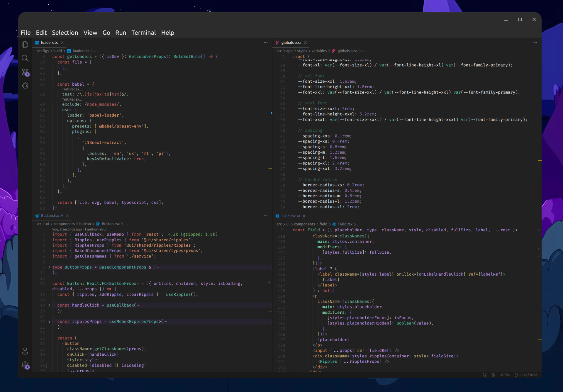
Task: Open the Terminal menu
Action: point(144,33)
